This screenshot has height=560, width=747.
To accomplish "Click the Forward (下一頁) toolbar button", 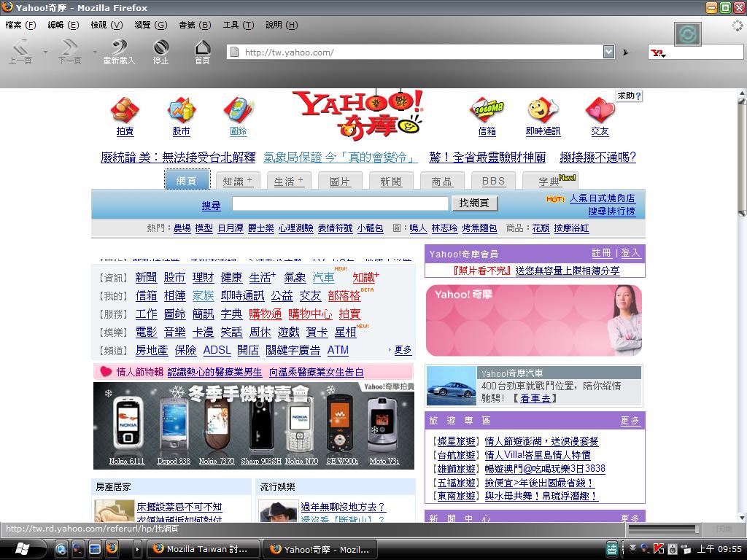I will click(x=70, y=52).
